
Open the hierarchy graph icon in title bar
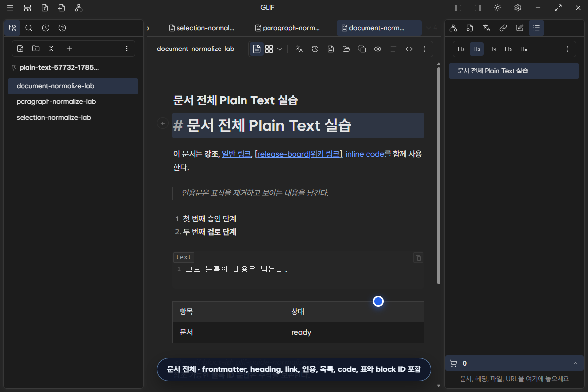[79, 8]
